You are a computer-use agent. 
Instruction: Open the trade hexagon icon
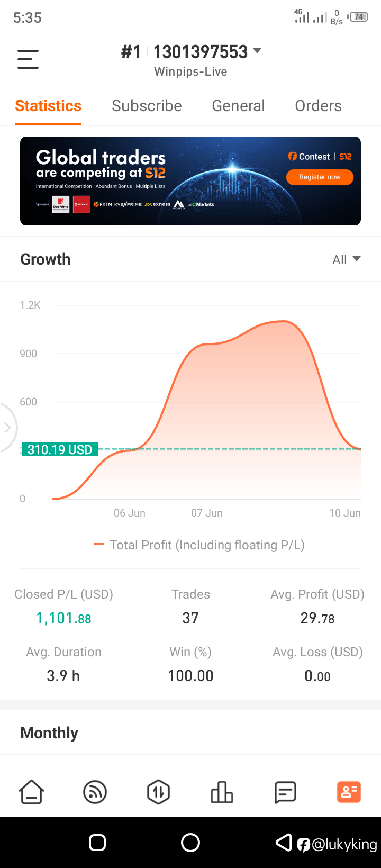pyautogui.click(x=159, y=792)
